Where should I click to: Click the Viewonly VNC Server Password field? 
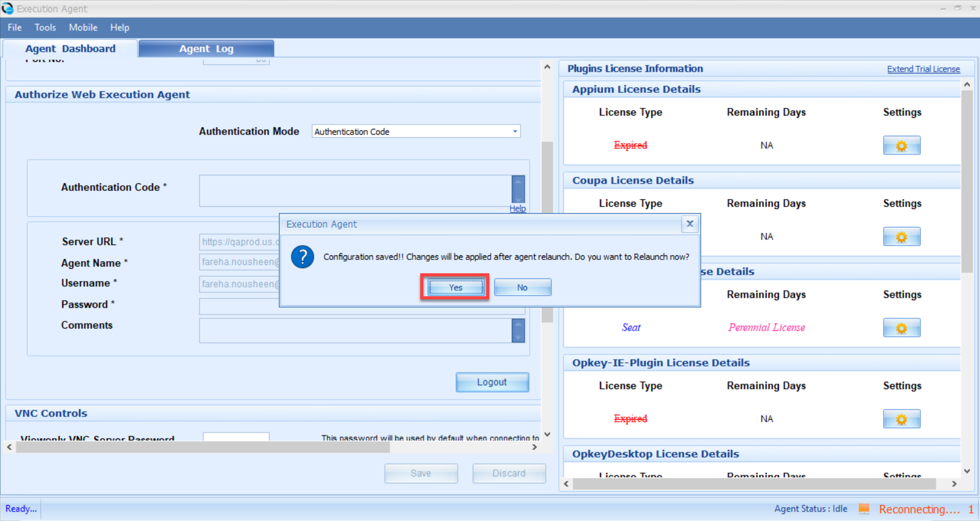(236, 437)
